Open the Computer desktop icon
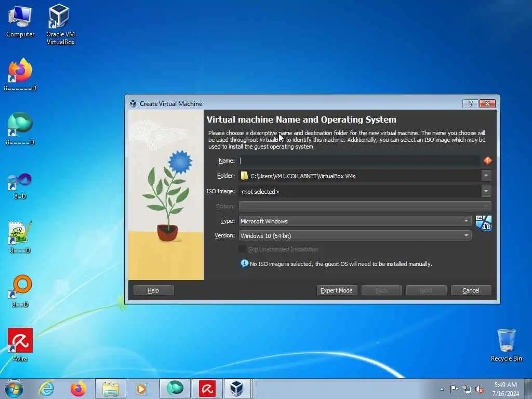532x399 pixels. (x=20, y=21)
